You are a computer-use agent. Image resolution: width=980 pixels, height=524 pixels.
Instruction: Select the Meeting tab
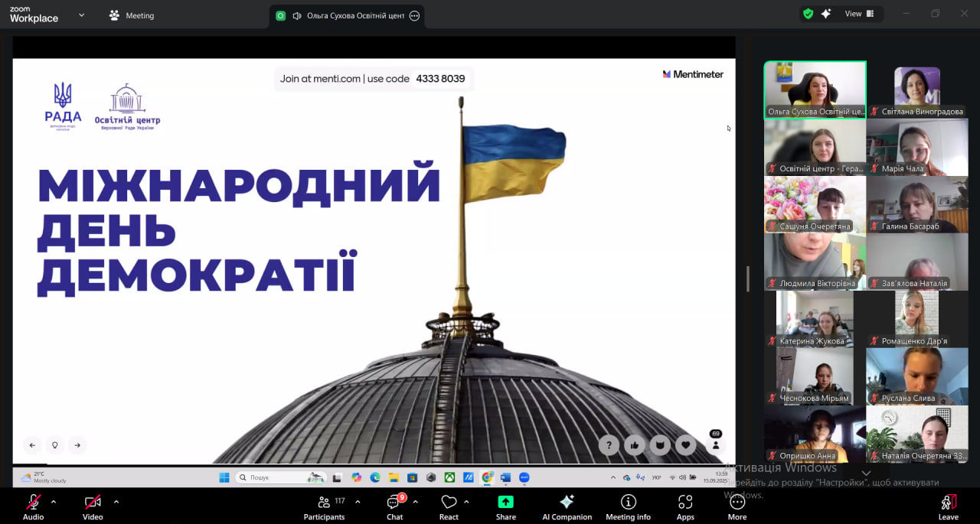[x=132, y=15]
